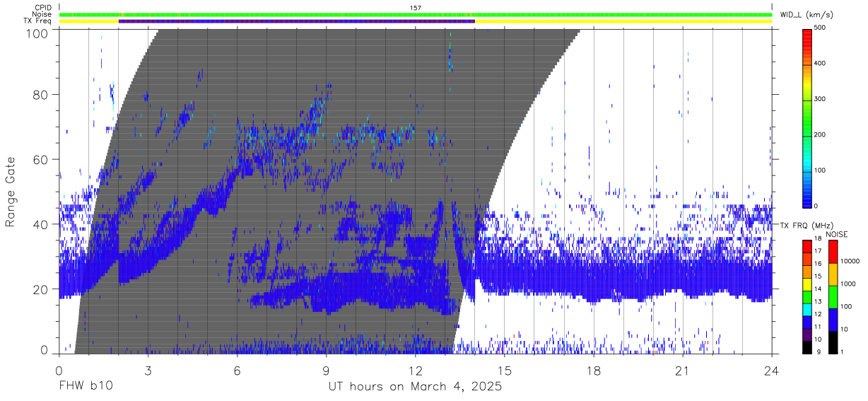This screenshot has height=401, width=868.
Task: Click the TX frequency color scale bar
Action: 807,296
